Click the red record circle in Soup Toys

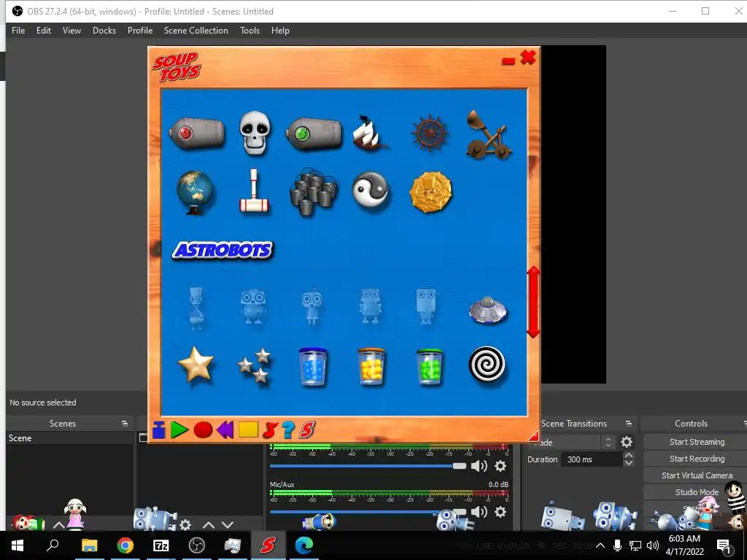click(x=203, y=430)
